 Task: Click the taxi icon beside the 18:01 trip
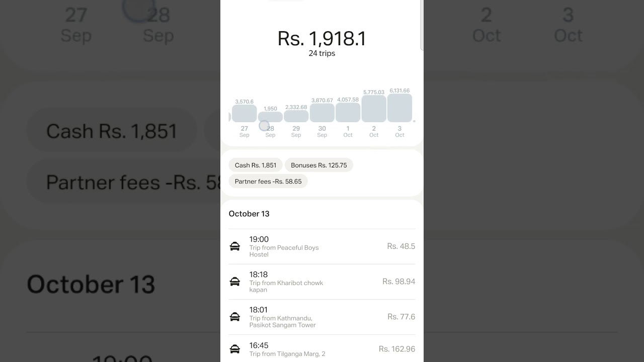point(235,317)
